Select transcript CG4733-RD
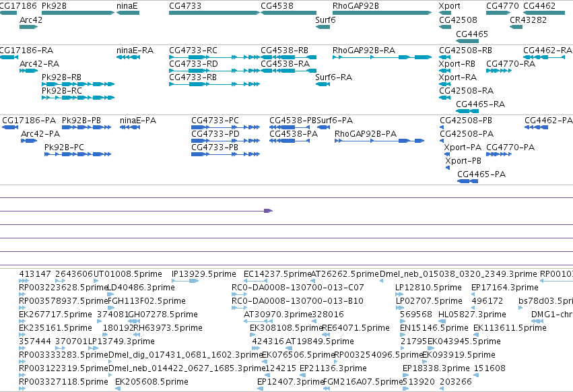 click(x=214, y=71)
